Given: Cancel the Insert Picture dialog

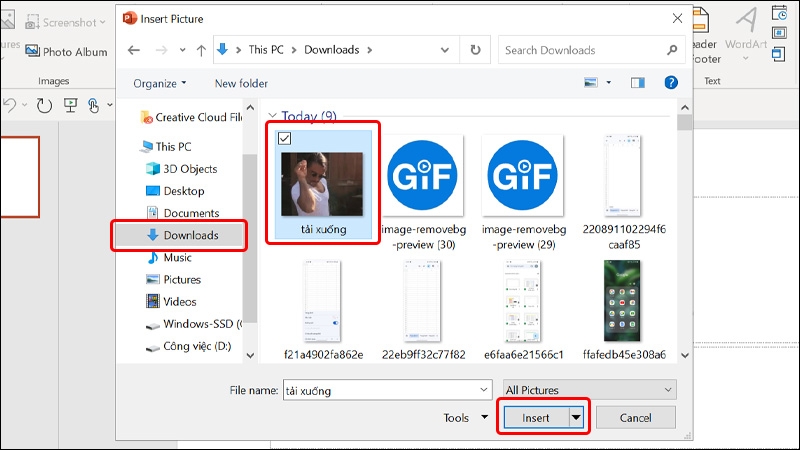Looking at the screenshot, I should 636,418.
